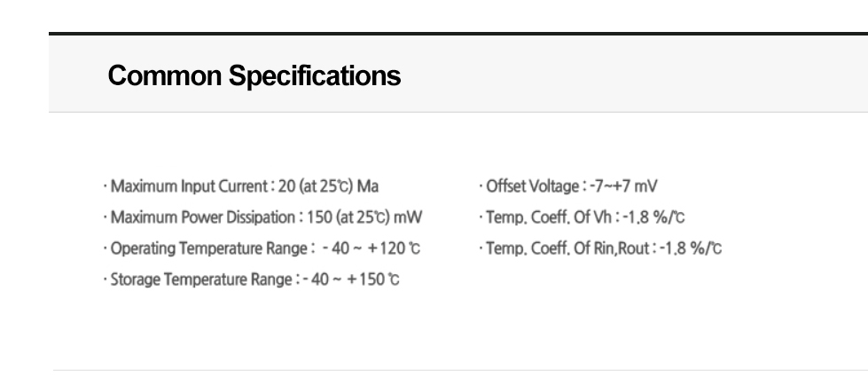
Task: Click the 20 (at 25℃) Ma value
Action: (x=328, y=186)
